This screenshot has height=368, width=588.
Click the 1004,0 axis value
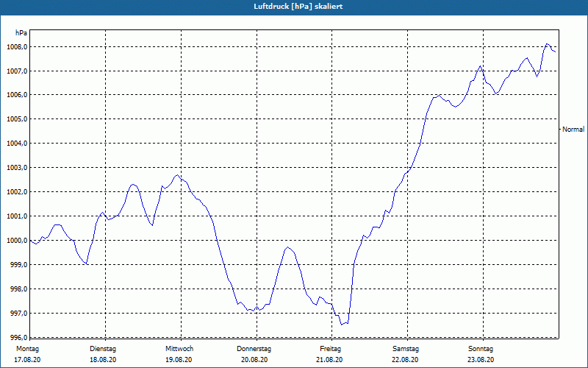pyautogui.click(x=17, y=144)
